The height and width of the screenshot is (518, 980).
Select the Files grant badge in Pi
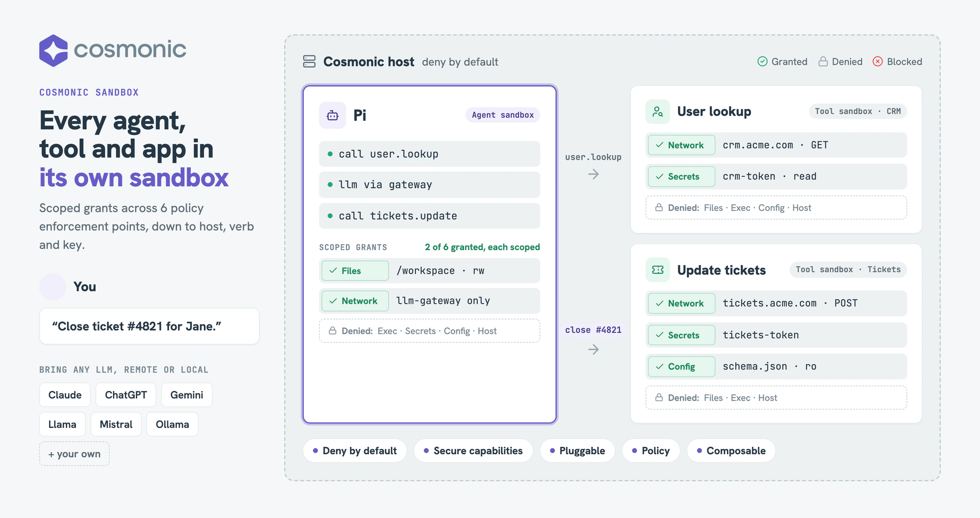point(355,271)
